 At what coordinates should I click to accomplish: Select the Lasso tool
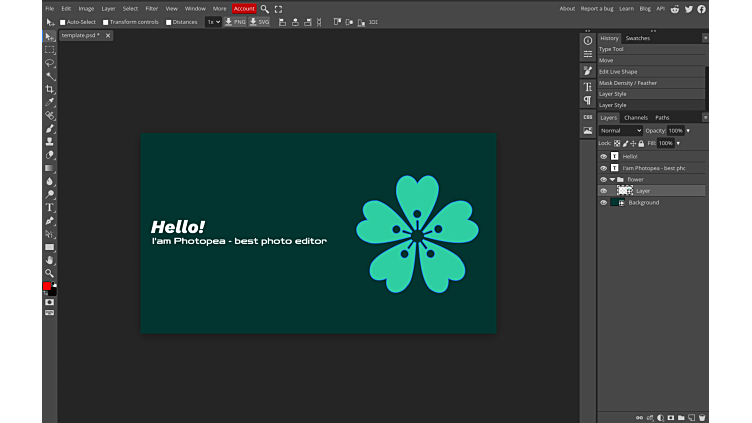50,63
